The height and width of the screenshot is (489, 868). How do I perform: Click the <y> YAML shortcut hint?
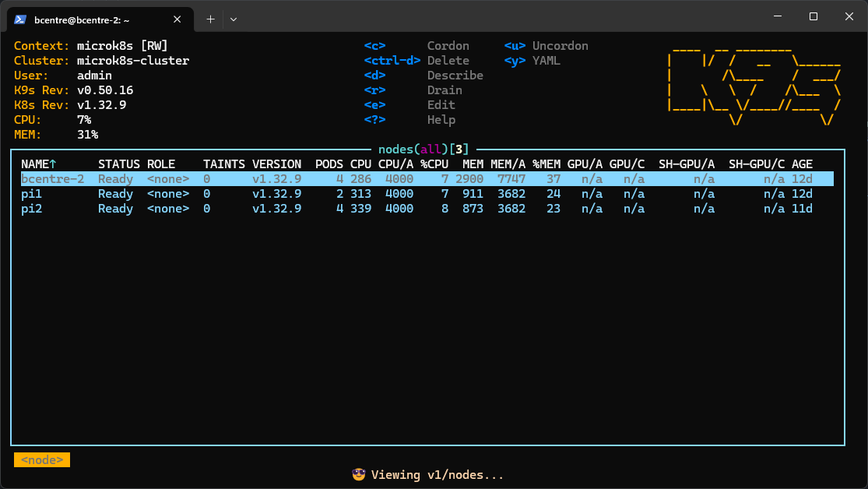(x=533, y=60)
